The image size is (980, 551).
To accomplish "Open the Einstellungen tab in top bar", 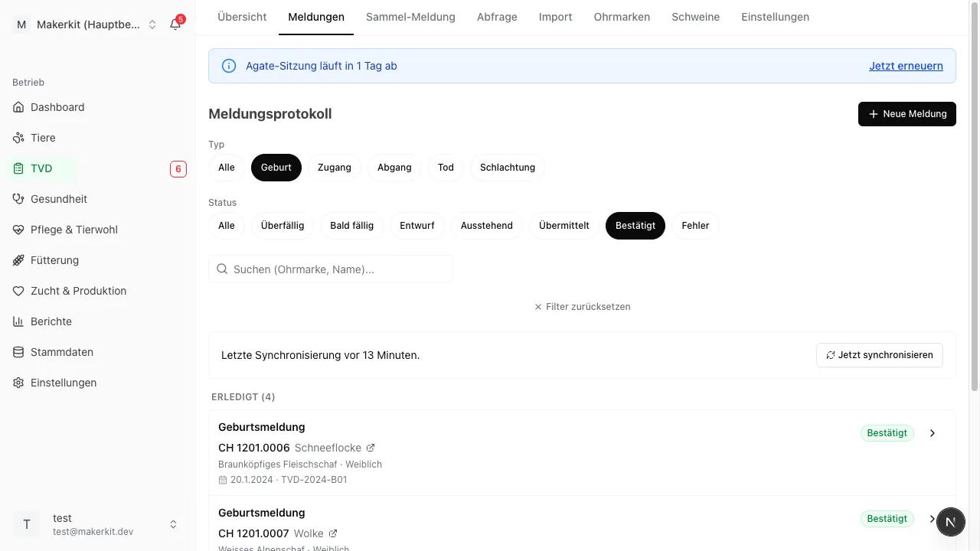I will [x=775, y=17].
